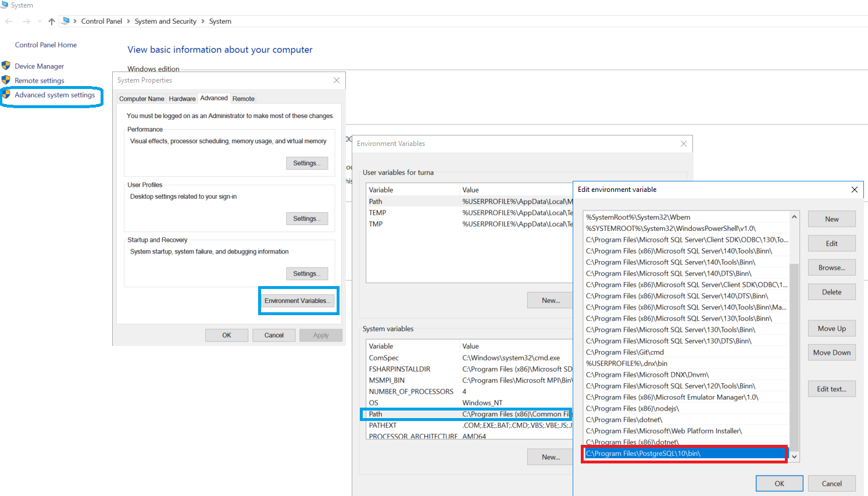Select the Advanced tab
Screen dimensions: 868x496
[214, 98]
